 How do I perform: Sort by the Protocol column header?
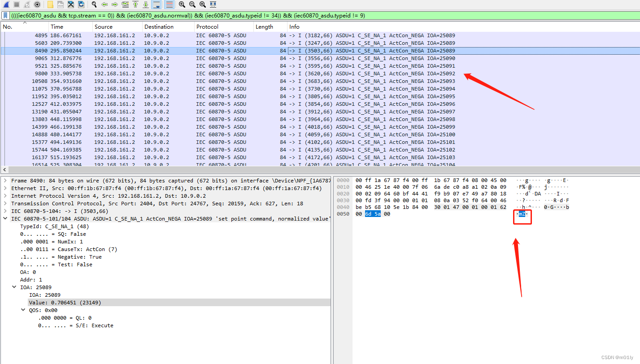[224, 27]
